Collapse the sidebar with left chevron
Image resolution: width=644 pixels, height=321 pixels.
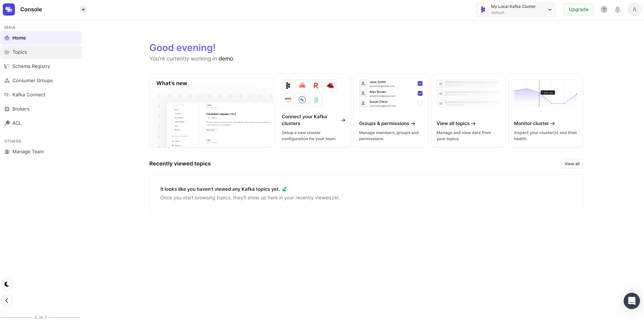(x=7, y=300)
